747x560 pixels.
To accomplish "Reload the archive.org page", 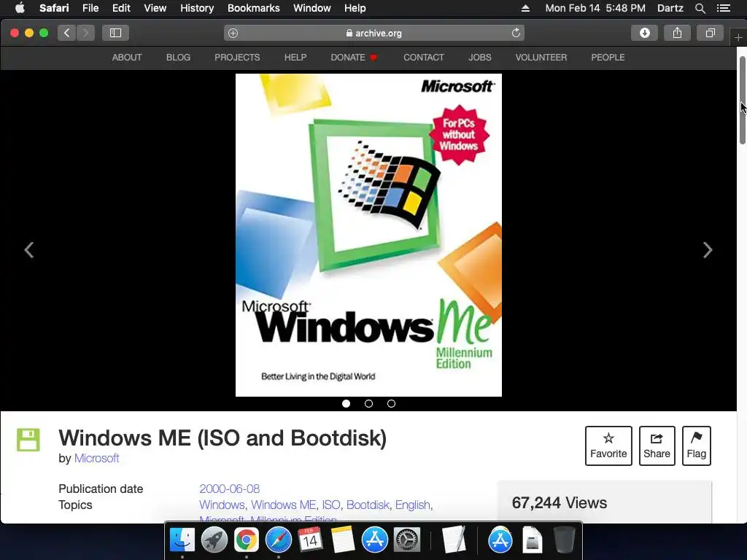I will [x=516, y=33].
